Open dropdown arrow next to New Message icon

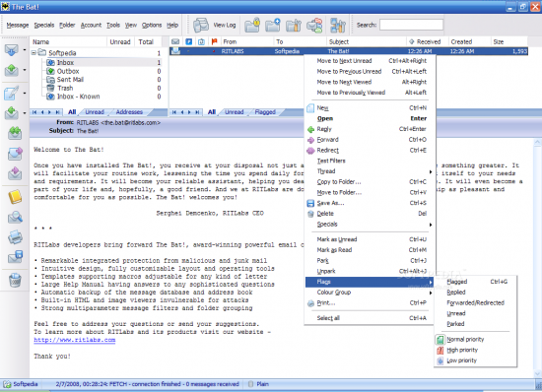[25, 93]
